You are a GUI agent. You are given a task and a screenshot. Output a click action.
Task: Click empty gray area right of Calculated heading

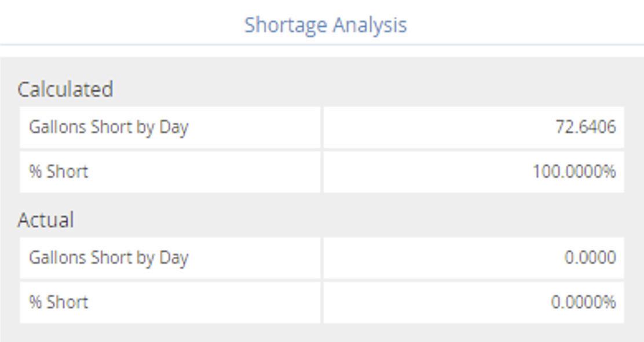pyautogui.click(x=369, y=89)
